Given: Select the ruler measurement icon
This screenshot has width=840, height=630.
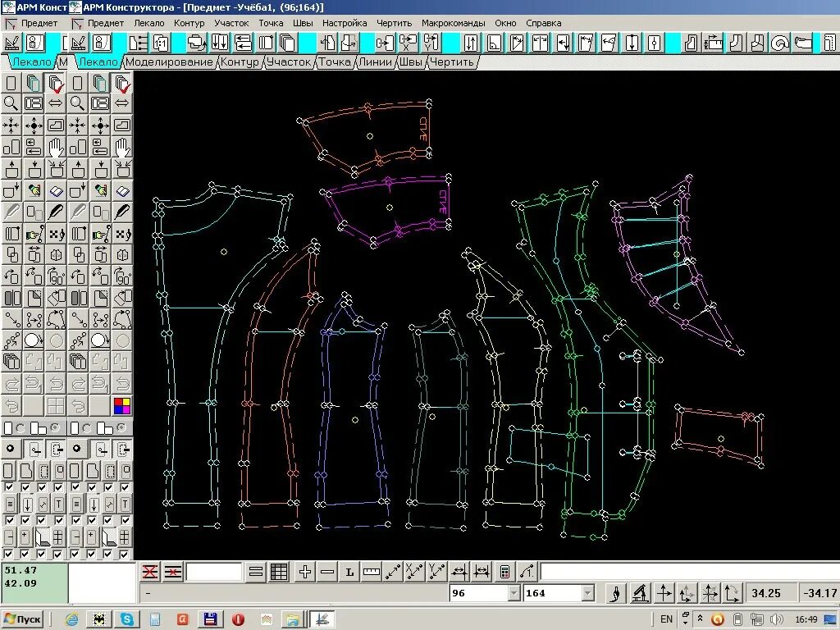Looking at the screenshot, I should (x=372, y=572).
